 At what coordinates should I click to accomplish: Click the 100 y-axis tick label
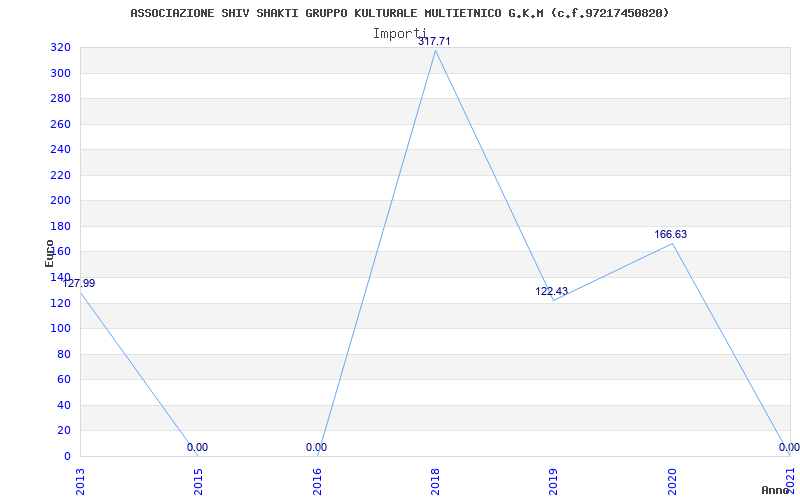[60, 329]
